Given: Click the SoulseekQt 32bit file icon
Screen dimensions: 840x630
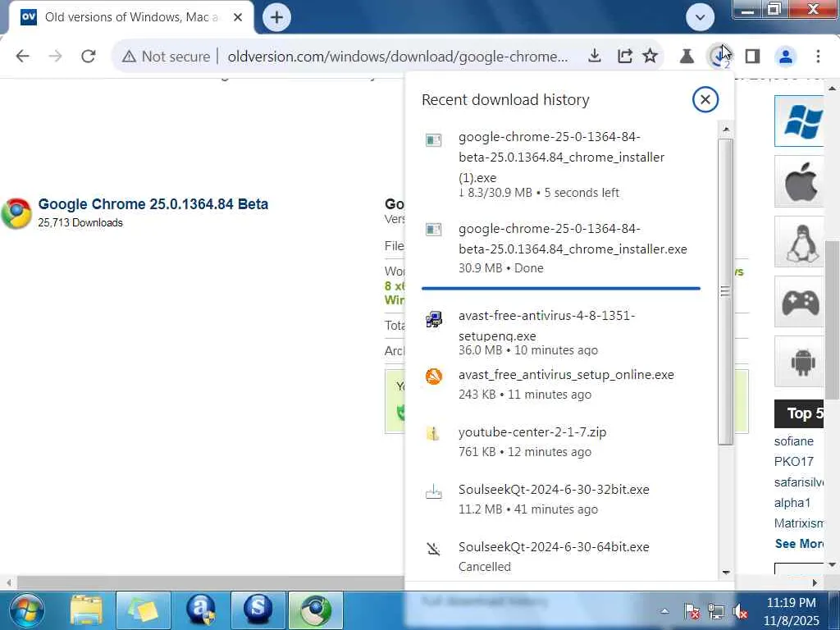Looking at the screenshot, I should coord(433,491).
